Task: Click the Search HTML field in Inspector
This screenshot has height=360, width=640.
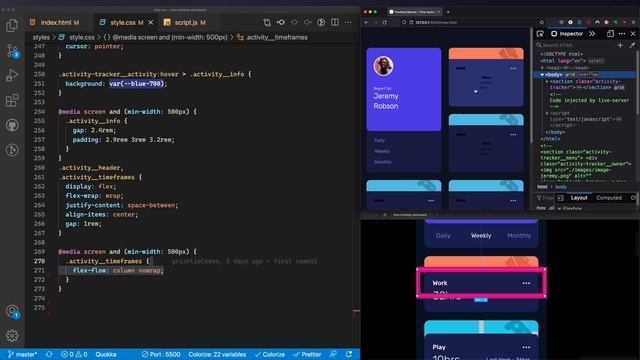Action: [575, 45]
